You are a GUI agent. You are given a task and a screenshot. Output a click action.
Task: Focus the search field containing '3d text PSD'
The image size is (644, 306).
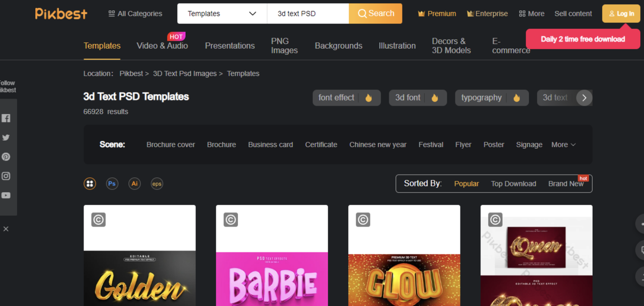(x=308, y=14)
